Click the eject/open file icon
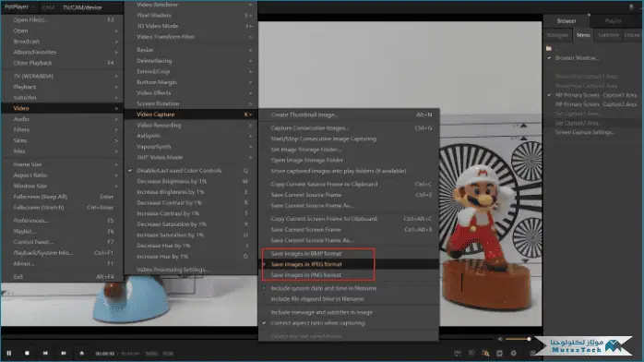 pyautogui.click(x=82, y=353)
